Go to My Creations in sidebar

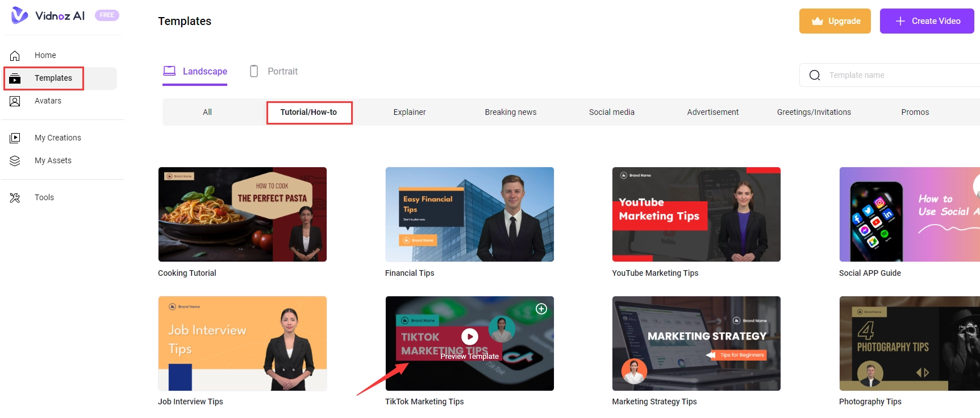tap(57, 138)
